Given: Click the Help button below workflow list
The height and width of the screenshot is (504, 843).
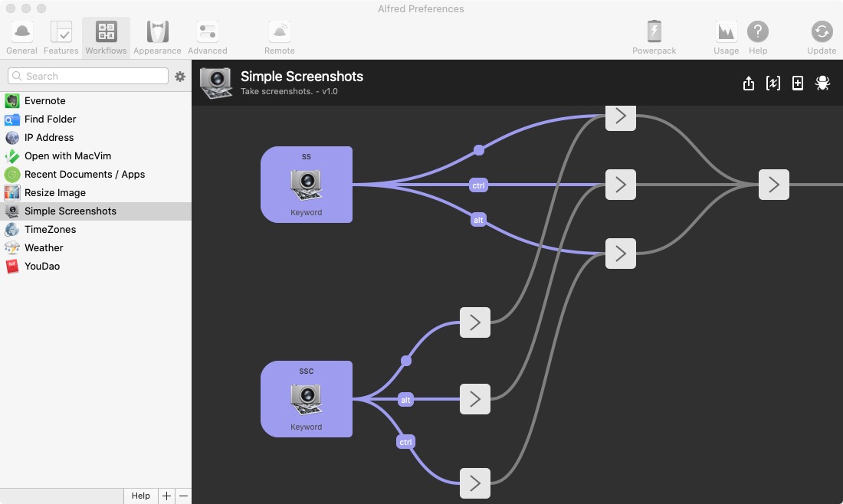Looking at the screenshot, I should (141, 496).
